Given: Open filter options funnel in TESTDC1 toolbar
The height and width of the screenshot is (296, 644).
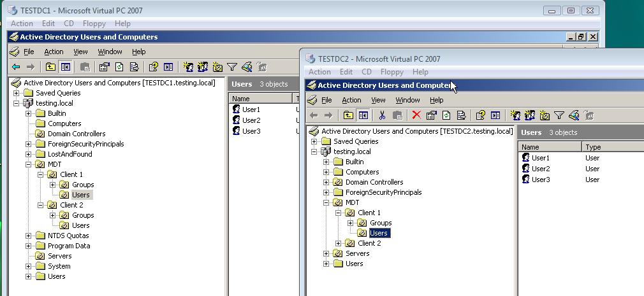Looking at the screenshot, I should (232, 67).
